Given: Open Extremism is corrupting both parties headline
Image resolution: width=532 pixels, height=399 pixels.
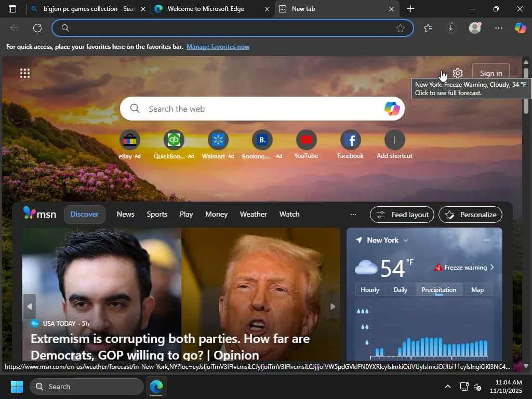Looking at the screenshot, I should pyautogui.click(x=170, y=347).
